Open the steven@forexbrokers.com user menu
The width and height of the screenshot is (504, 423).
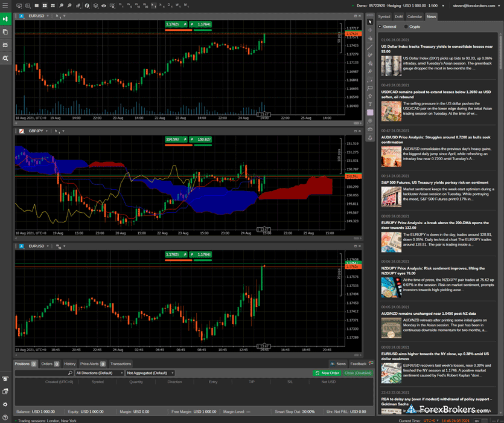click(476, 6)
